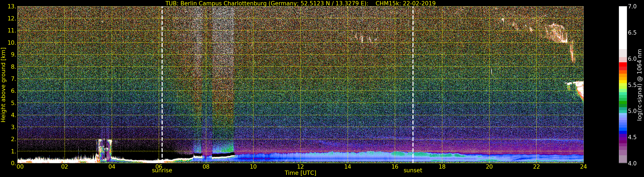Click the '9.' height tick label
Viewport: 644px width, 177px height.
(14, 55)
